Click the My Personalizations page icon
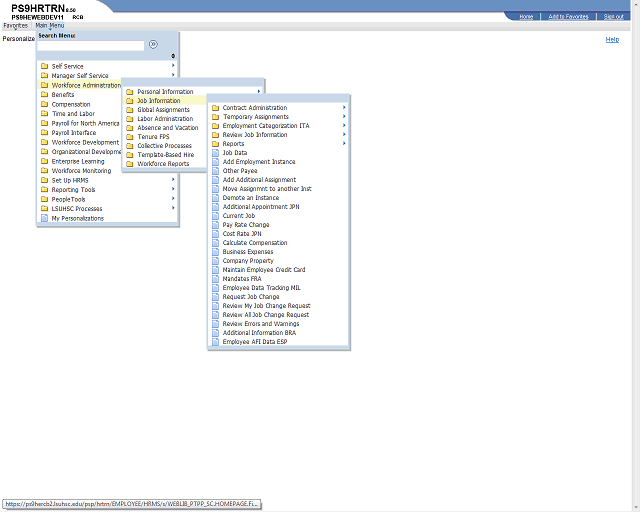The image size is (640, 512). tap(44, 218)
